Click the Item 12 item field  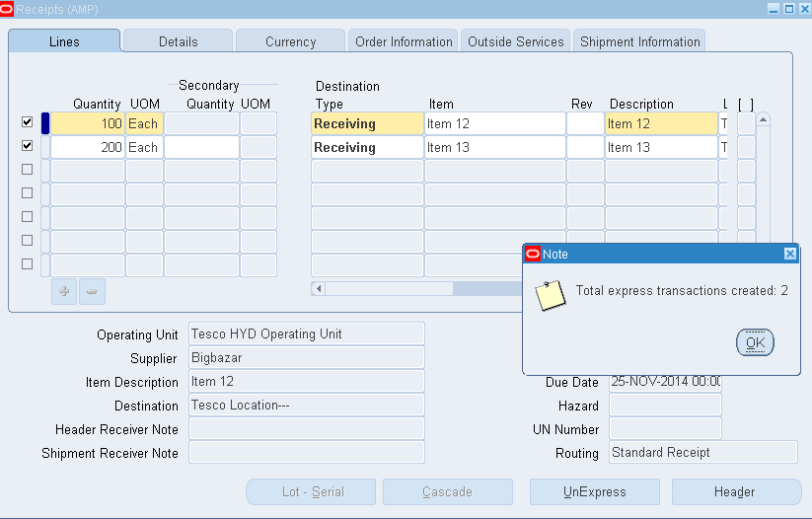(495, 123)
